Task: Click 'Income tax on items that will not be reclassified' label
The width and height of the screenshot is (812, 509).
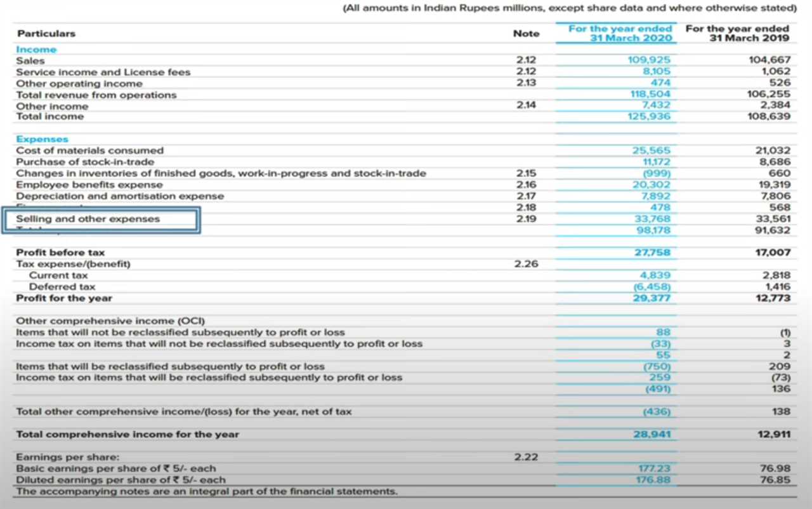Action: pyautogui.click(x=219, y=344)
